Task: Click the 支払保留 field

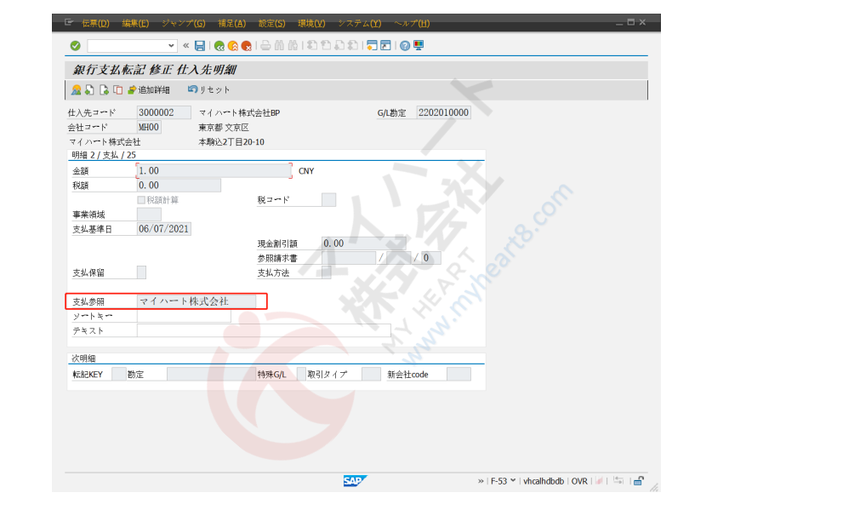Action: 141,273
